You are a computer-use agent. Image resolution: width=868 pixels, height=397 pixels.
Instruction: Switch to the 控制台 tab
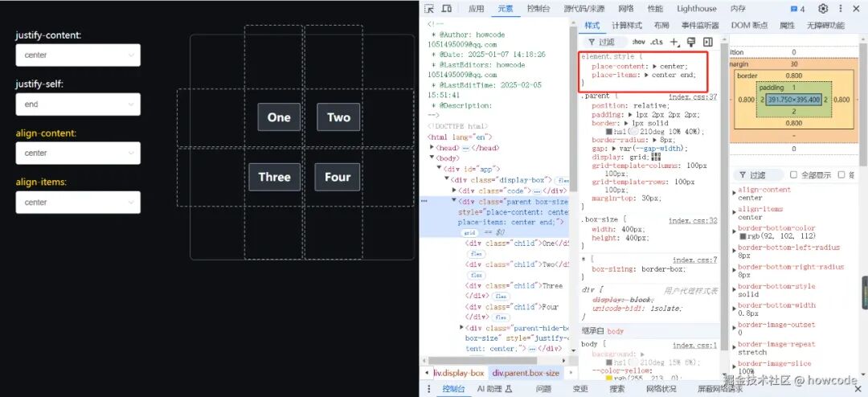[538, 9]
